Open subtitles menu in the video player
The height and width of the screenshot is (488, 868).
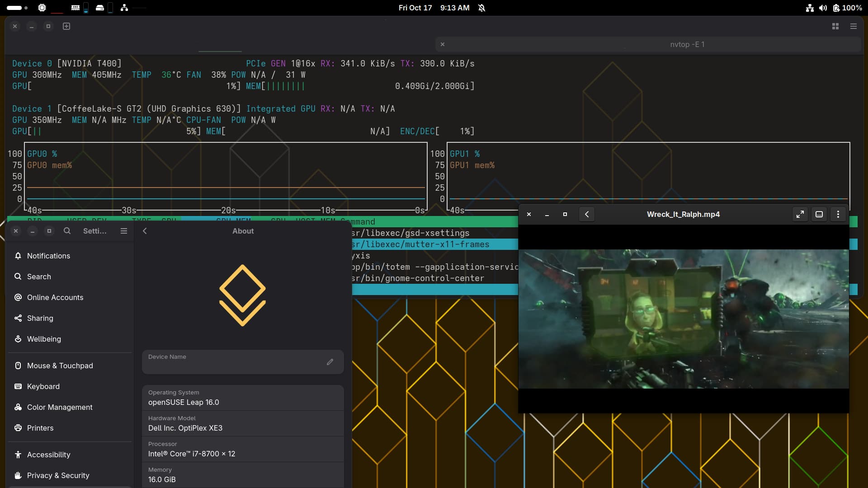click(819, 214)
